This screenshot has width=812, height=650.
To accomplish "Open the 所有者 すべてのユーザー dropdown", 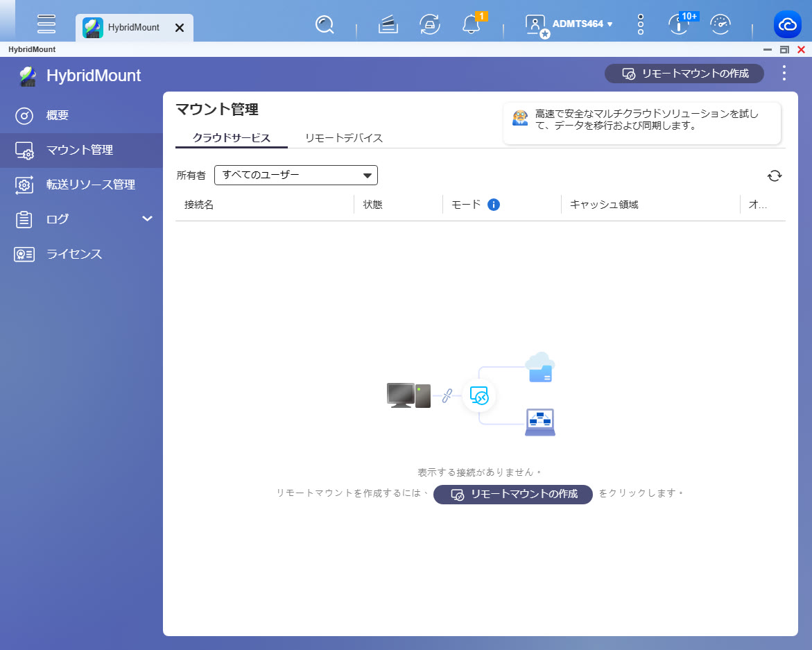I will tap(296, 176).
